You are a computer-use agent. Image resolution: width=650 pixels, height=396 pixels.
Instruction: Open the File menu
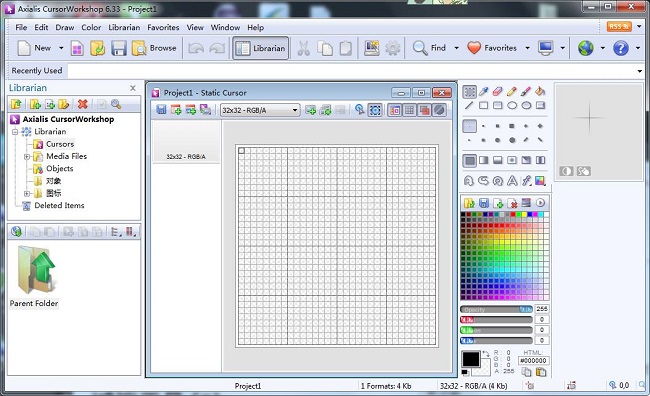pos(21,27)
